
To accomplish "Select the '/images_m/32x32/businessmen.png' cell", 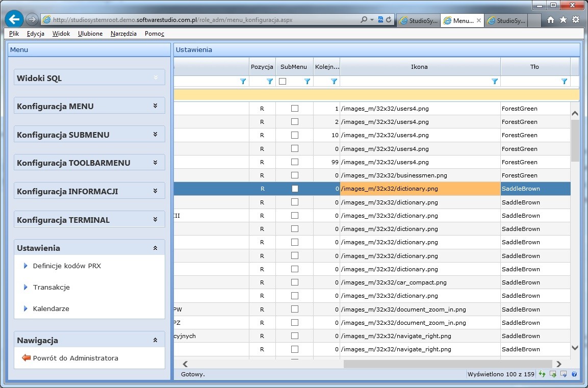I will click(x=420, y=175).
